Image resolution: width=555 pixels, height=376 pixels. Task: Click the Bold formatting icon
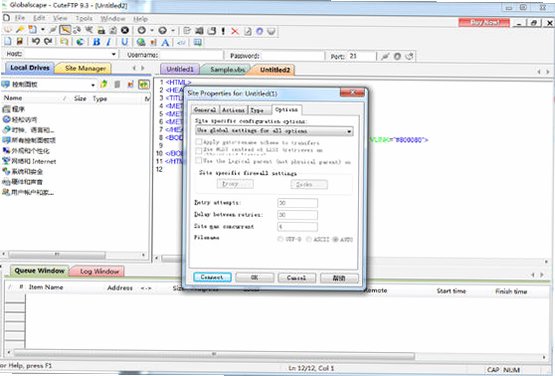point(96,42)
